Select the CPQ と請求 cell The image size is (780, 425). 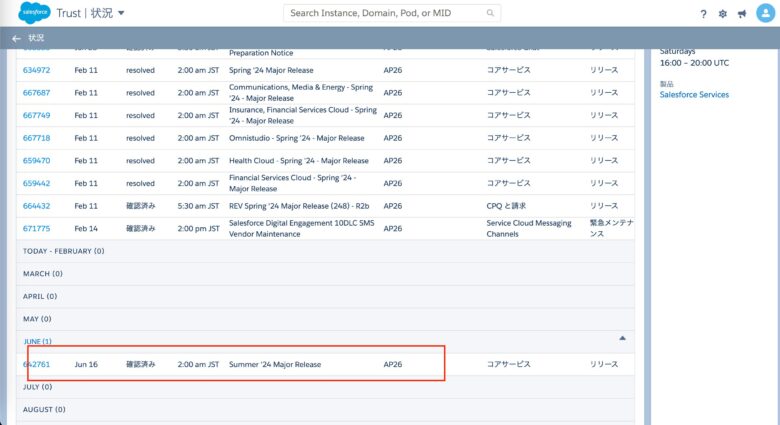506,206
